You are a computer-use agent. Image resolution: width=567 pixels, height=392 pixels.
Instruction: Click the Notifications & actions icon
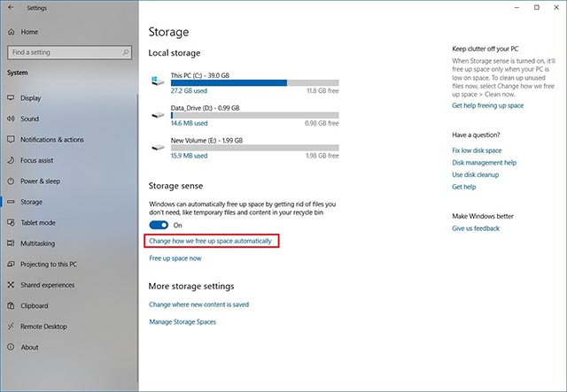(11, 140)
